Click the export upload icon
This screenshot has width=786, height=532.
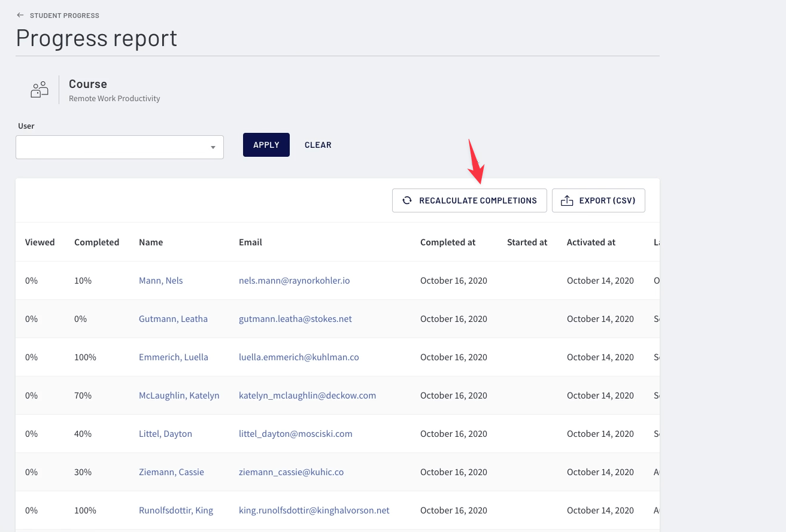(566, 200)
